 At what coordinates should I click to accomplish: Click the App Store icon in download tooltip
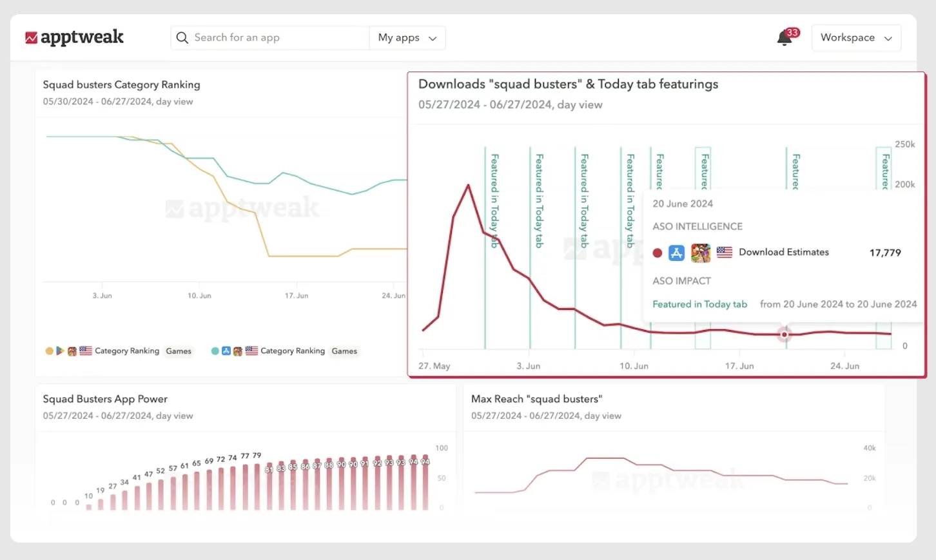click(x=676, y=253)
